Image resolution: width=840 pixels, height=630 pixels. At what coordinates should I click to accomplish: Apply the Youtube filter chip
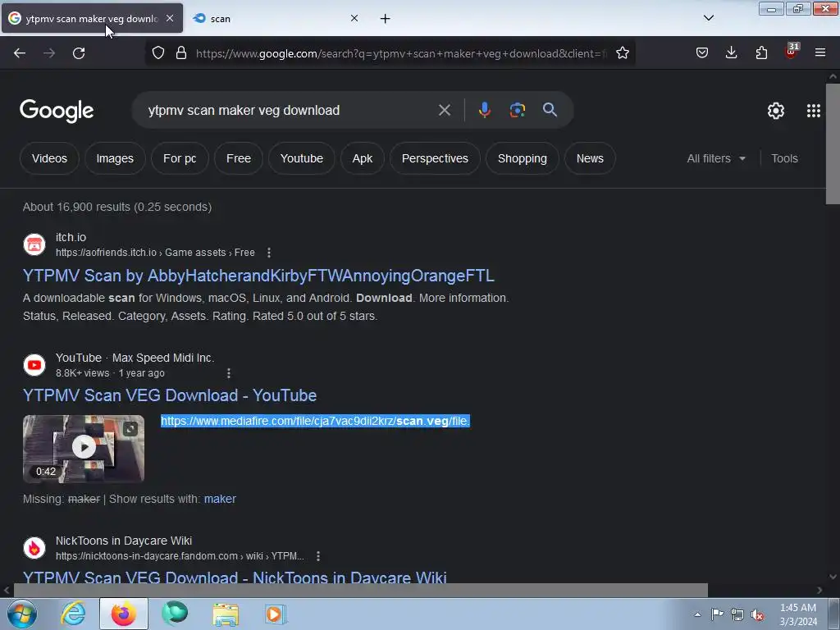pyautogui.click(x=302, y=158)
